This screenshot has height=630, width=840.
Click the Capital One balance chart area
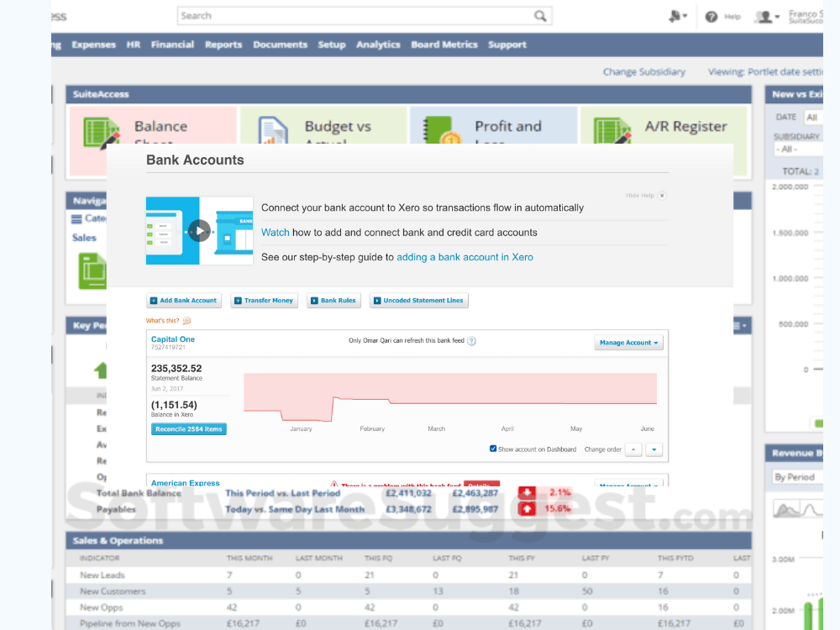450,397
